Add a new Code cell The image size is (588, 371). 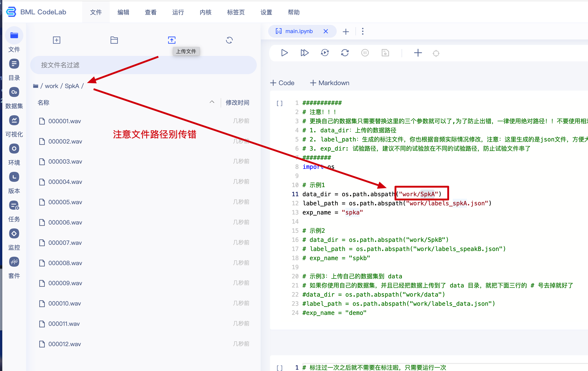point(282,83)
